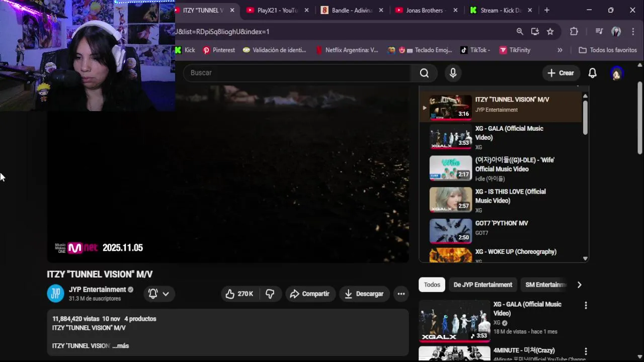This screenshot has width=644, height=362.
Task: Open Todos los favoritos bookmarks folder
Action: (x=608, y=50)
